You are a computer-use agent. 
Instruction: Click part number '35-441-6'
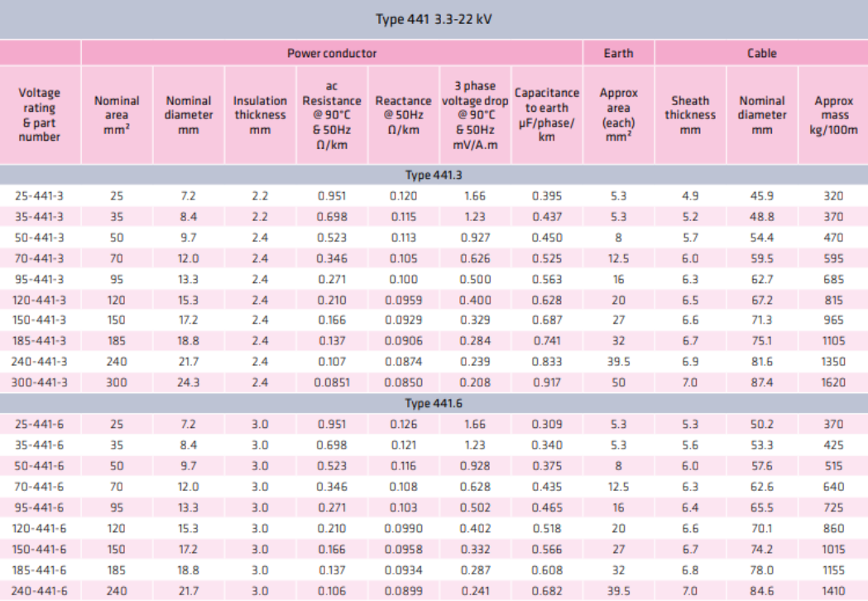pyautogui.click(x=39, y=445)
